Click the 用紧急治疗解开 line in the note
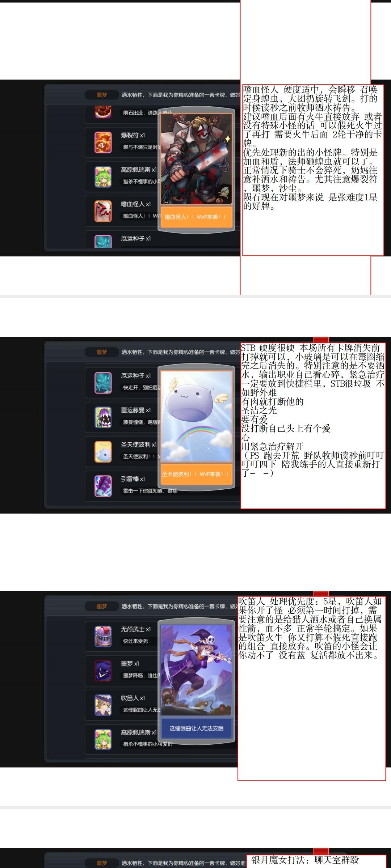Image resolution: width=391 pixels, height=868 pixels. point(272,447)
